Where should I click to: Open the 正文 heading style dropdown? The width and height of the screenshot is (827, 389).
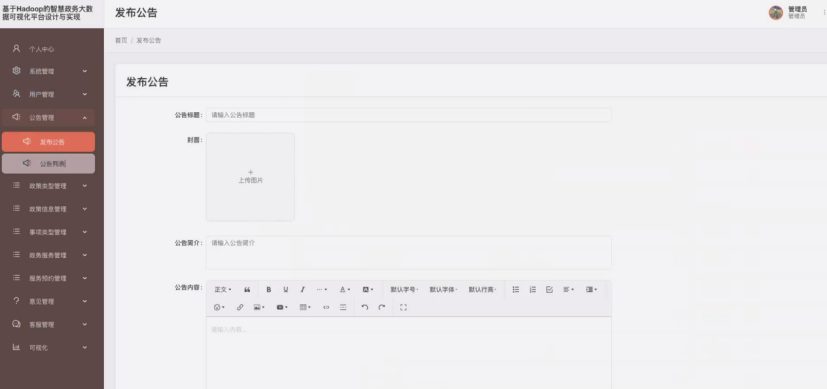(223, 289)
